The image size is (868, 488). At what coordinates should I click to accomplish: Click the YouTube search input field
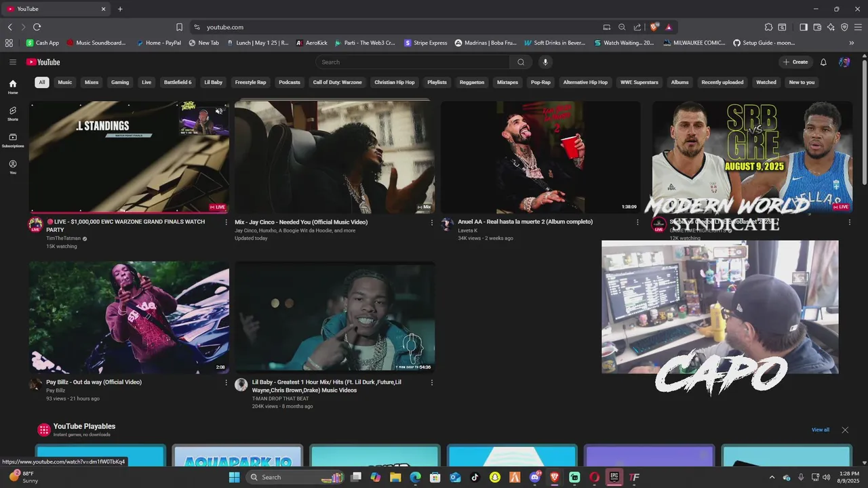[x=413, y=62]
